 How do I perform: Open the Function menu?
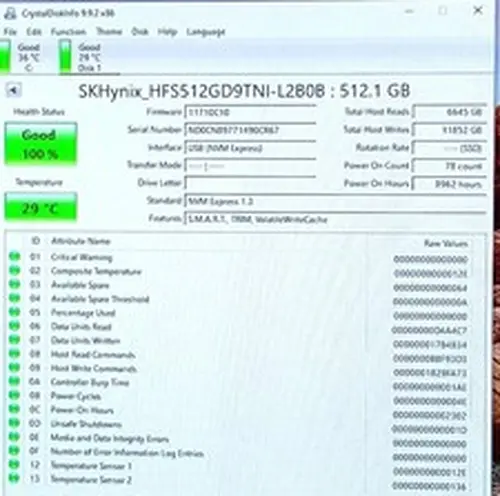[x=68, y=32]
